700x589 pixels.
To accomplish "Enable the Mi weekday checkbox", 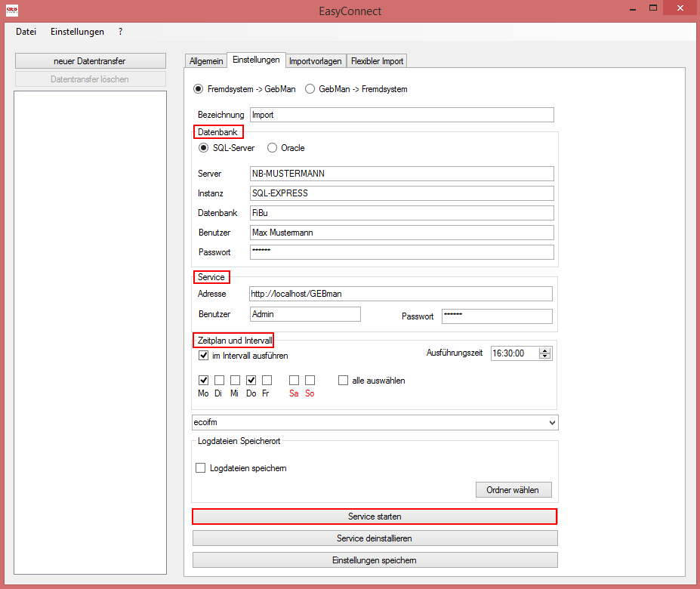I will click(x=235, y=380).
